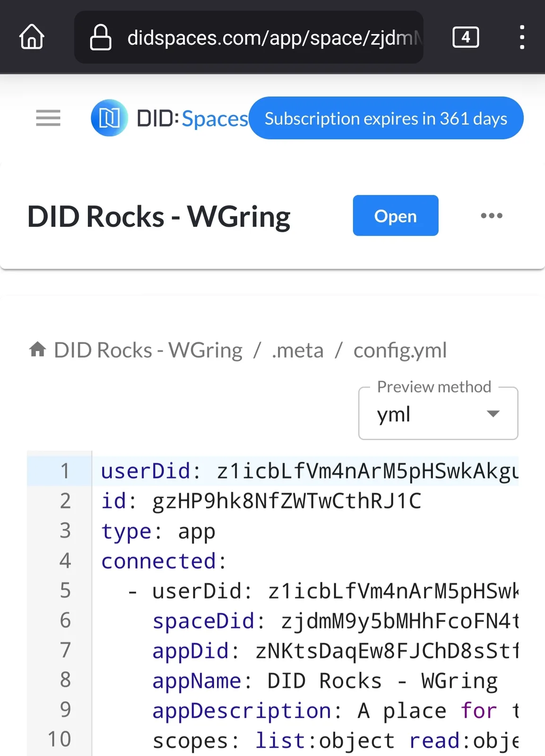Click the address bar URL

275,37
